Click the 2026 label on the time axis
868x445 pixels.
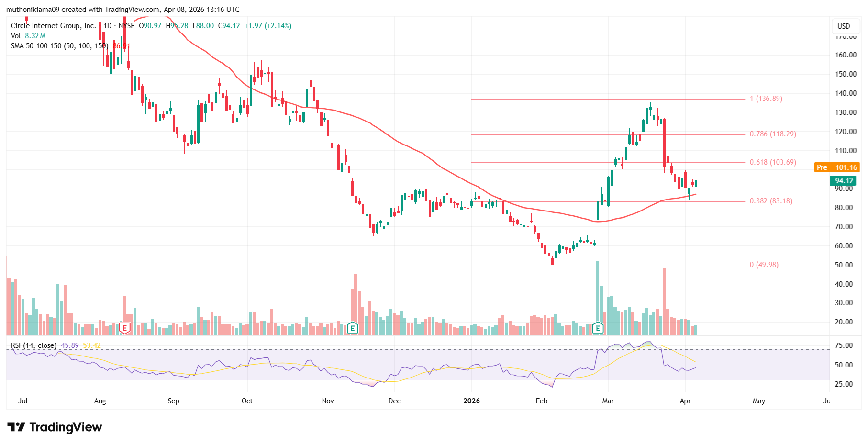point(472,401)
